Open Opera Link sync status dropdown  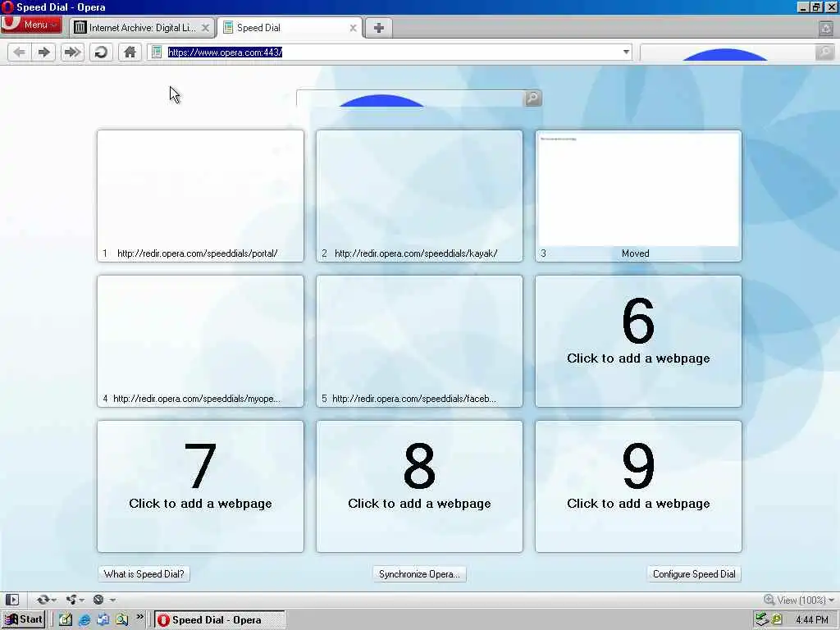tap(46, 600)
